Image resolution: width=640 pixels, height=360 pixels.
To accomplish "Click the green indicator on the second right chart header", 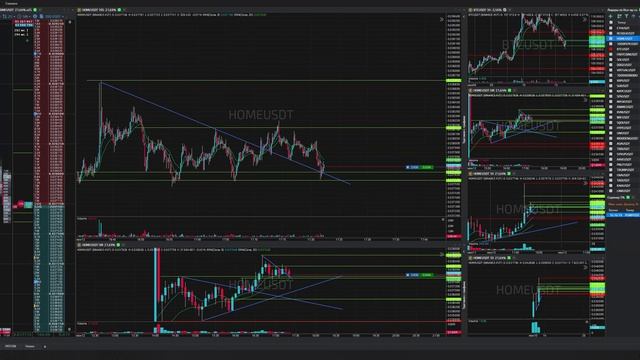I will coord(509,90).
